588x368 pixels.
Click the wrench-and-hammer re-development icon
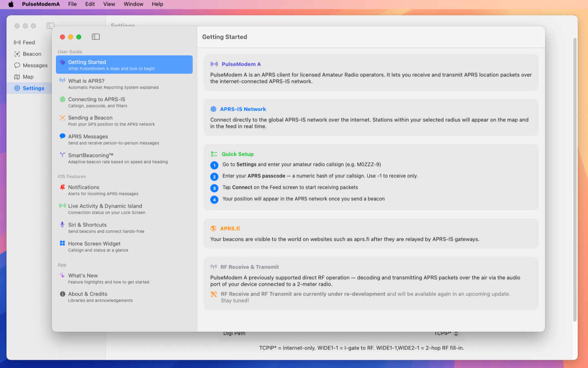coord(214,294)
